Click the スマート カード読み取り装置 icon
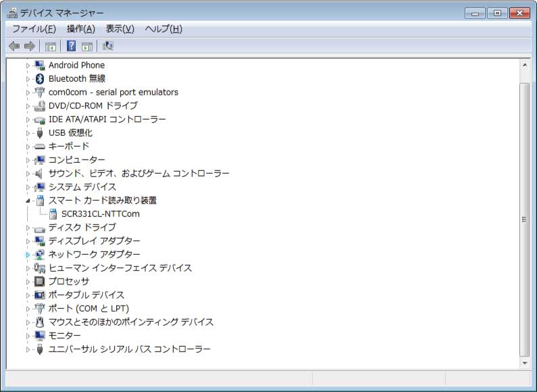Viewport: 537px width, 392px height. 40,201
